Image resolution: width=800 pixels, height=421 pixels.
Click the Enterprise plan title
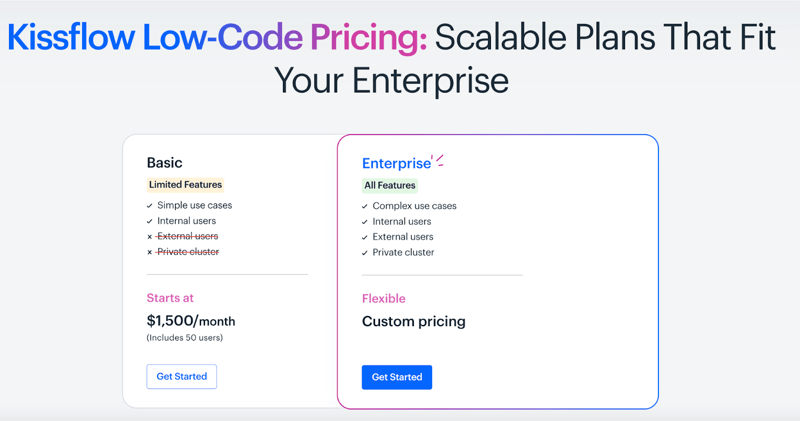point(396,164)
